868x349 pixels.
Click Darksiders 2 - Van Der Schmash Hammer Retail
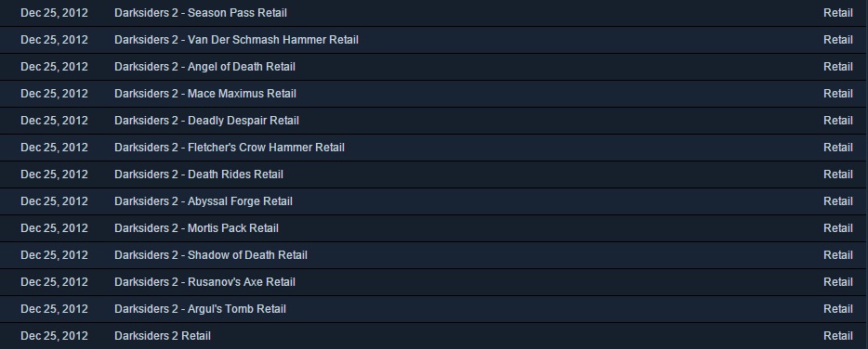point(236,40)
